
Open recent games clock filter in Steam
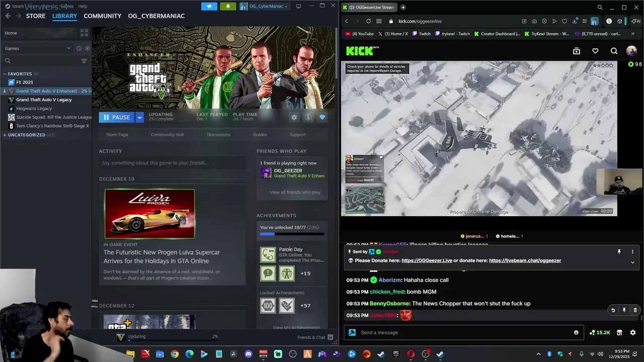[78, 48]
